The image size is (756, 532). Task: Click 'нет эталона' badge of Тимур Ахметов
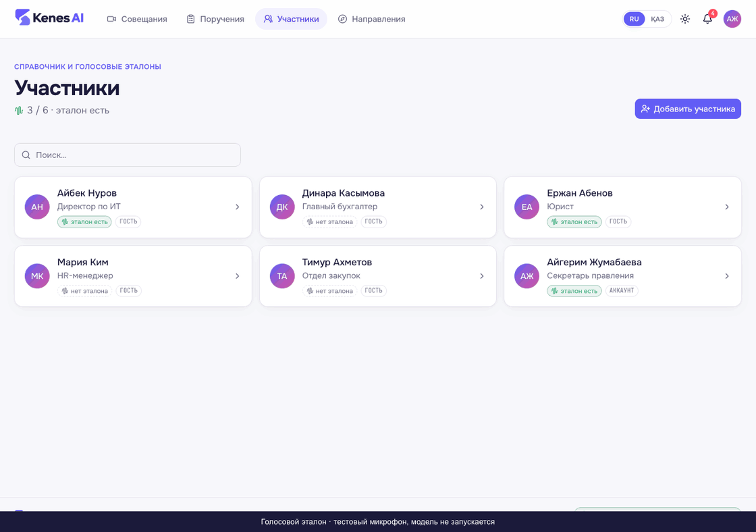(330, 291)
